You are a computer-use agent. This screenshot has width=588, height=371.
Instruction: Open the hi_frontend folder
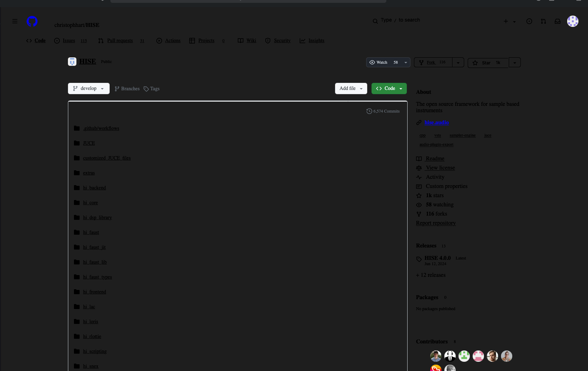pos(94,292)
